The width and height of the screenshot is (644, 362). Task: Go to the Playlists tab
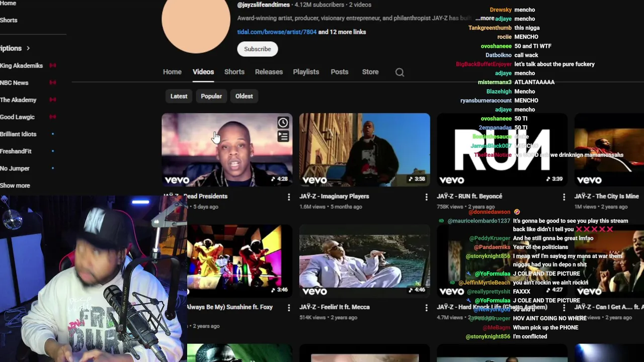(306, 72)
